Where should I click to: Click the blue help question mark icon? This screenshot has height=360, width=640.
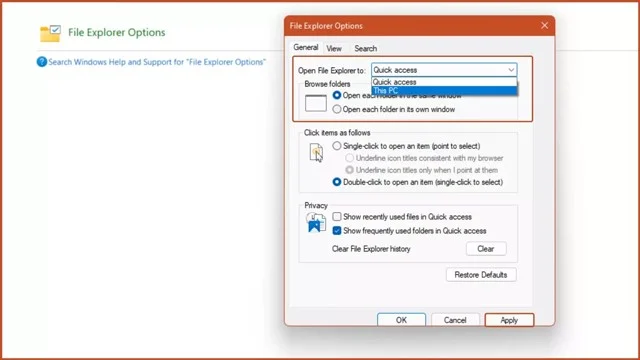point(41,62)
